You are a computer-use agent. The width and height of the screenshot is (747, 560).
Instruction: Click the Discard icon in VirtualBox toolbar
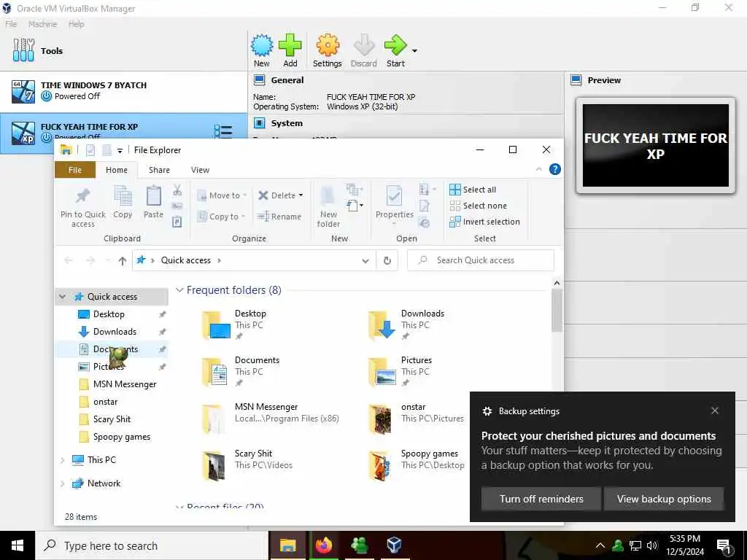point(364,46)
